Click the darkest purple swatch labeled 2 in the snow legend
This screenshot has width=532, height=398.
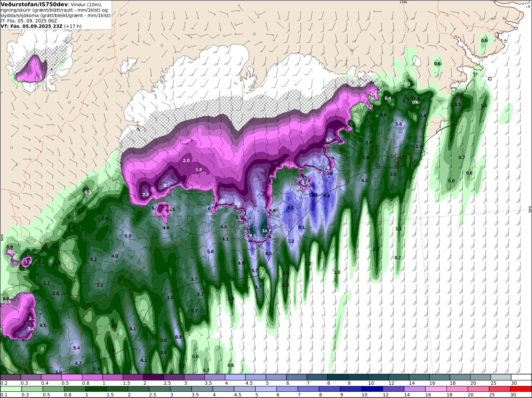click(x=153, y=377)
